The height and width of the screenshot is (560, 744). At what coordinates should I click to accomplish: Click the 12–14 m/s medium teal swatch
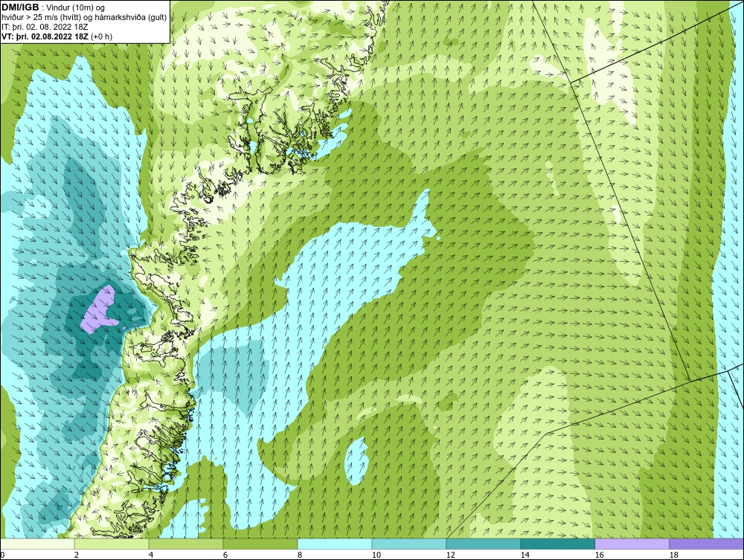tap(484, 544)
